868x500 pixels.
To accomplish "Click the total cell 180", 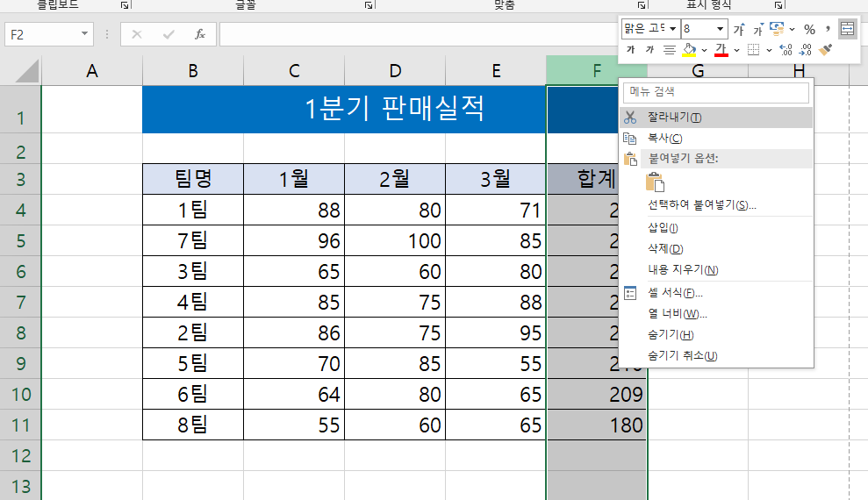I will pyautogui.click(x=597, y=425).
